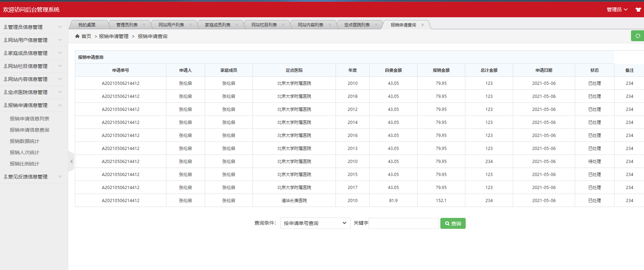Click the 欢迎访问后台管理系统 header title
Image resolution: width=644 pixels, height=270 pixels.
tap(31, 10)
